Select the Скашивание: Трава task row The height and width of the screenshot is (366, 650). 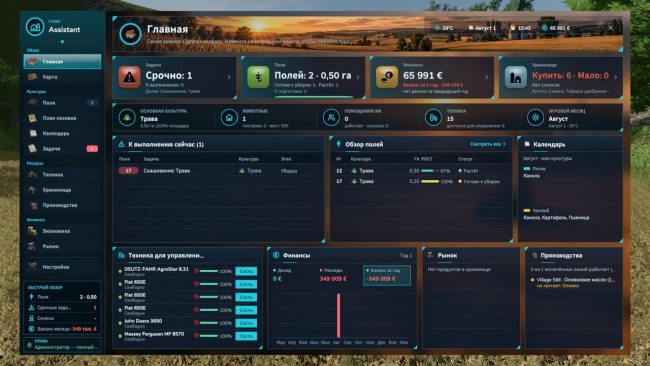pyautogui.click(x=218, y=170)
